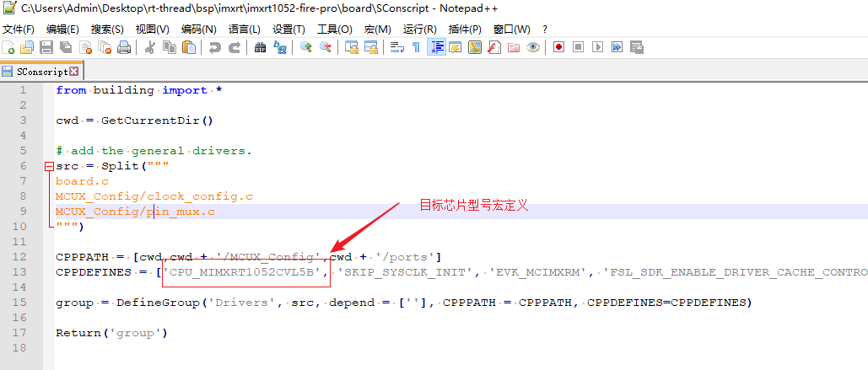Open the 文件(F) file menu
Viewport: 868px width, 370px height.
tap(19, 29)
